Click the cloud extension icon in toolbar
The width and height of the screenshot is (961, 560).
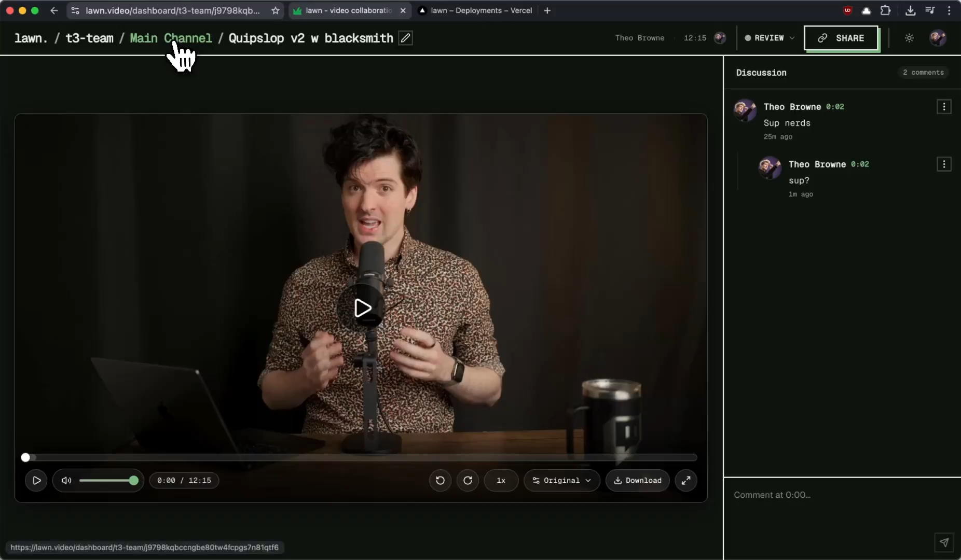(x=867, y=10)
